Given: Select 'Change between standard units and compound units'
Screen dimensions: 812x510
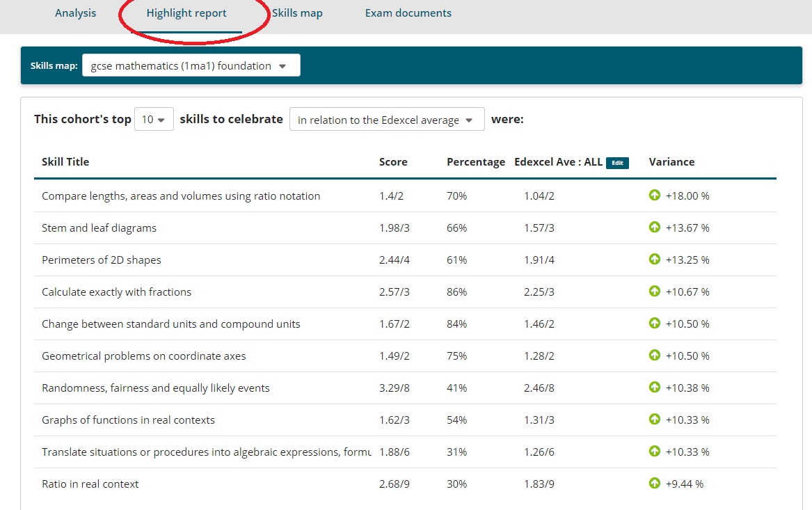Looking at the screenshot, I should tap(171, 324).
